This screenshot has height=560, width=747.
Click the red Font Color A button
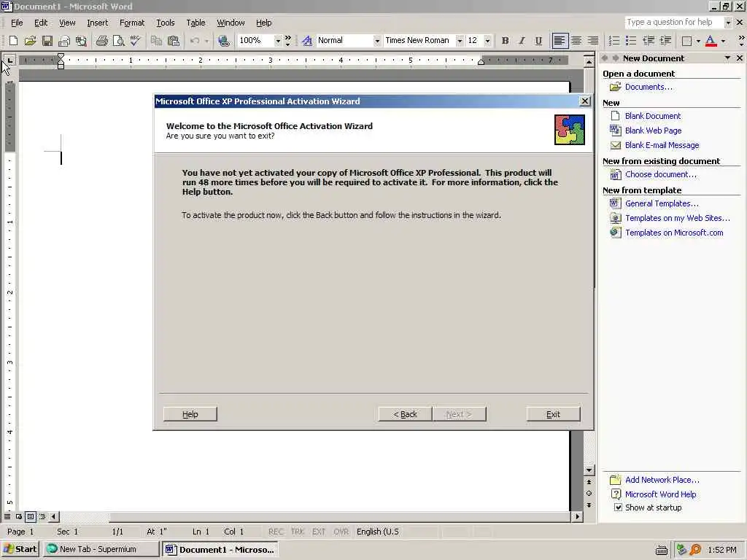click(x=711, y=41)
